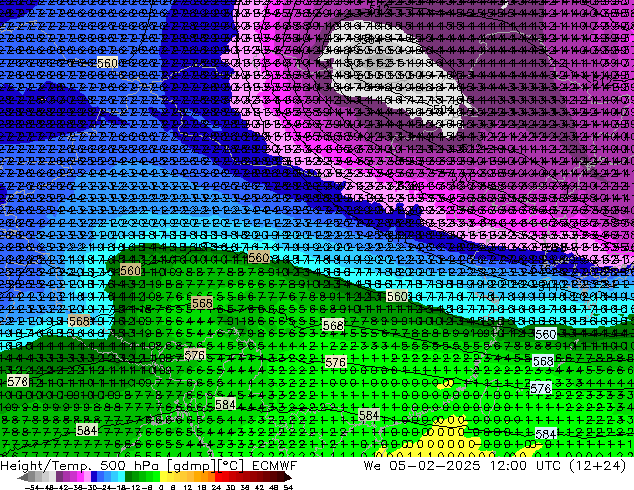Click the pale-blue '584' contour label near yellow area
The image size is (634, 490).
click(x=545, y=435)
